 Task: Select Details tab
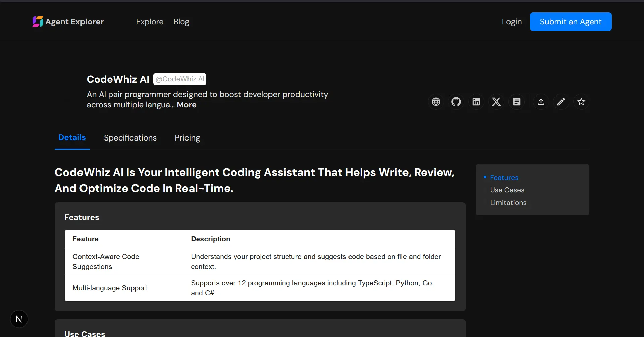[x=72, y=137]
